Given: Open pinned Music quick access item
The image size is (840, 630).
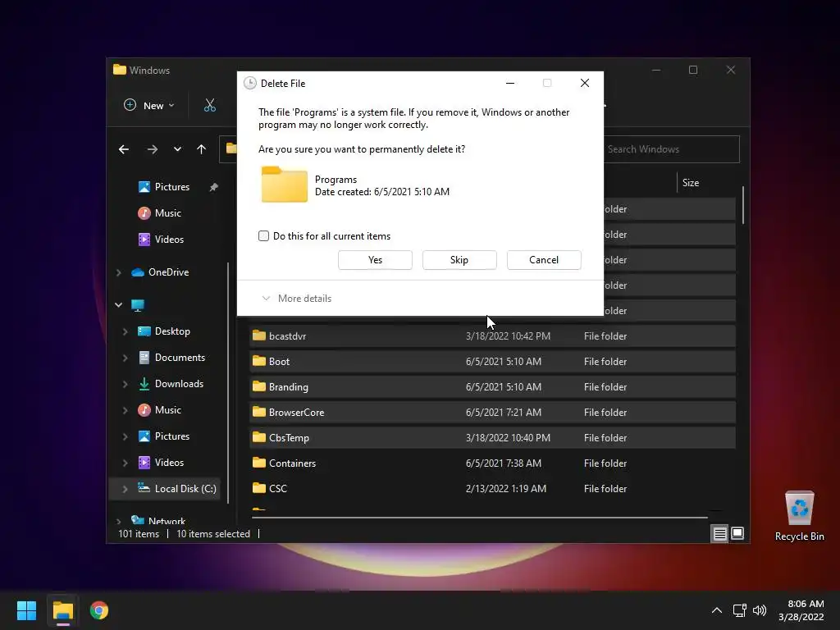Looking at the screenshot, I should (160, 213).
